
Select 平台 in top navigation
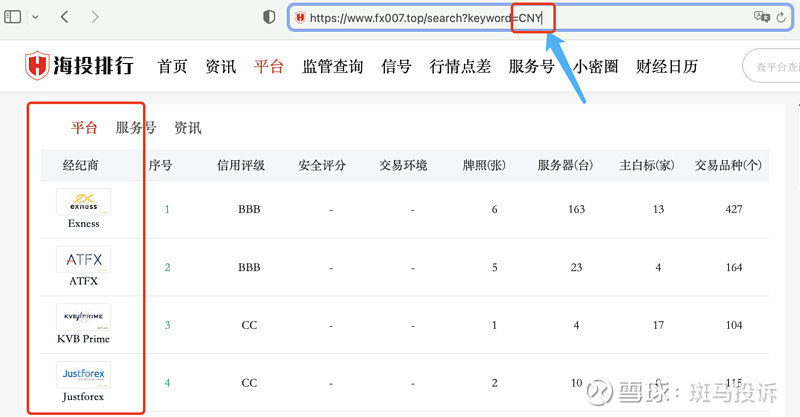tap(269, 66)
